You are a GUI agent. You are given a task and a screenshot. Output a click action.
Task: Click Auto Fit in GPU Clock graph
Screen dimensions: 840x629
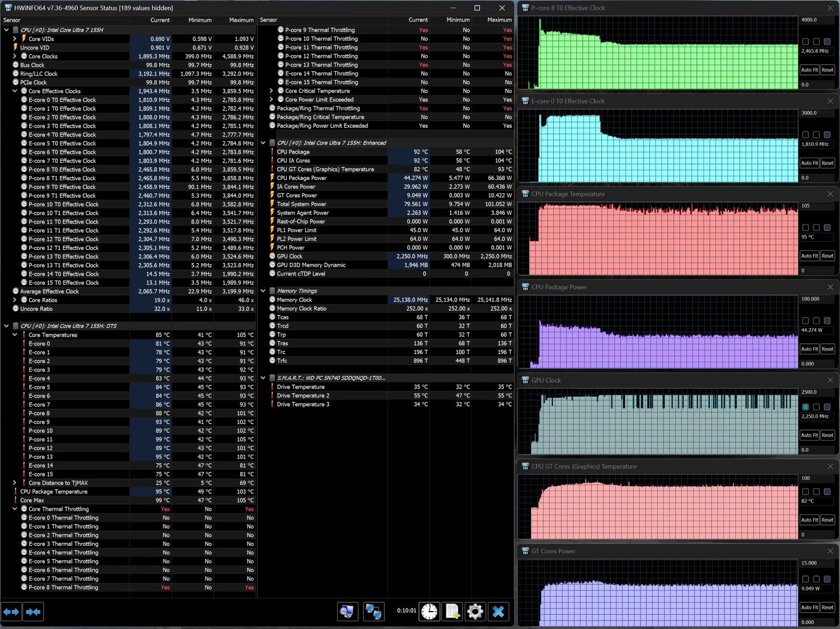[x=809, y=435]
